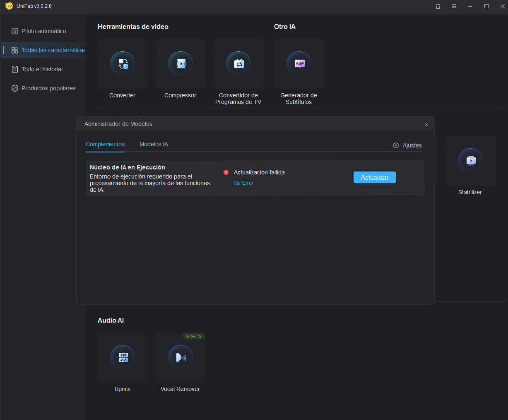Open Generador de Subtítulos icon
This screenshot has width=508, height=420.
click(x=299, y=64)
